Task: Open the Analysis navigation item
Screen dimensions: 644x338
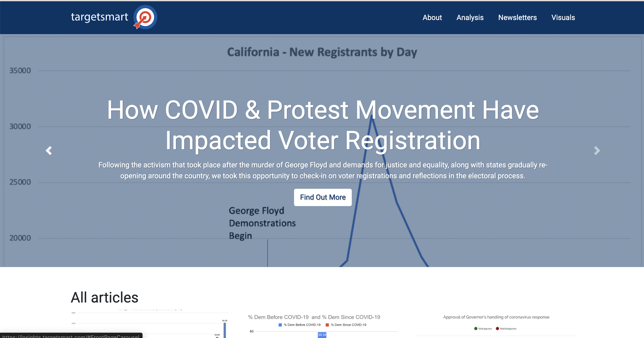Action: [470, 18]
